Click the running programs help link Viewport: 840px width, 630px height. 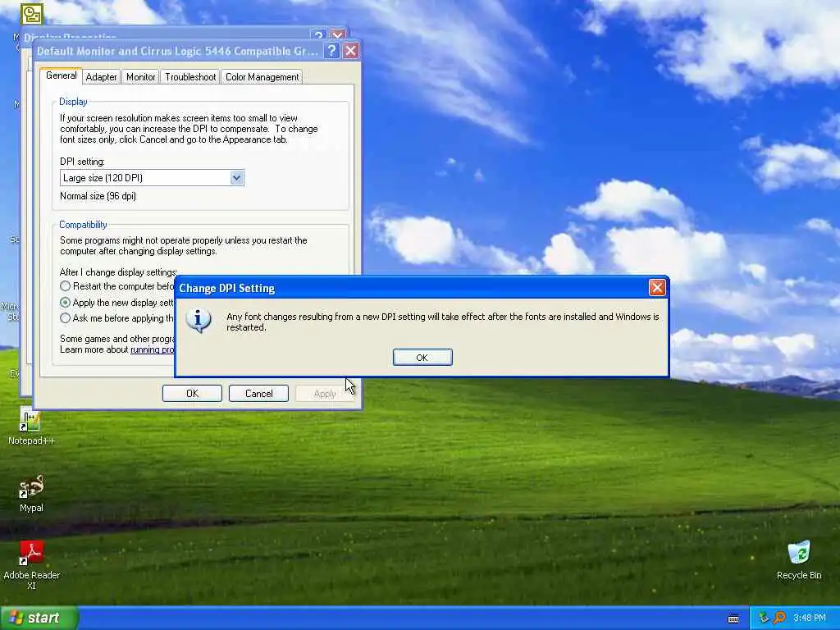pos(153,349)
